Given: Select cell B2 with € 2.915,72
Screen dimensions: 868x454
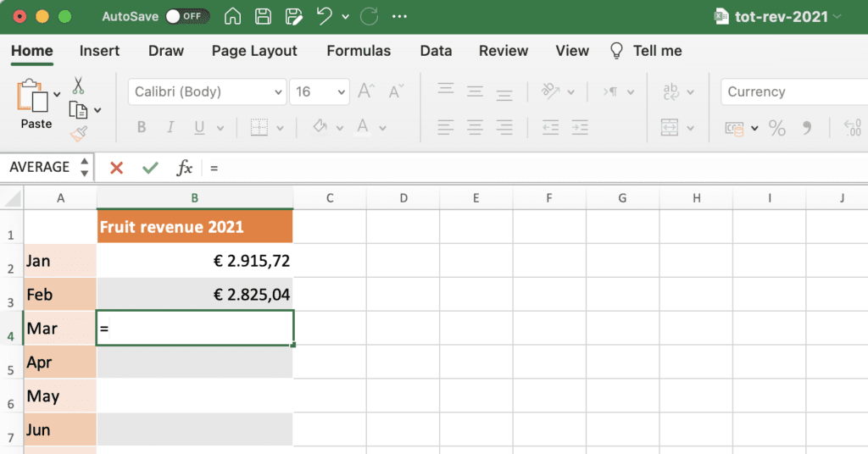Looking at the screenshot, I should click(195, 261).
